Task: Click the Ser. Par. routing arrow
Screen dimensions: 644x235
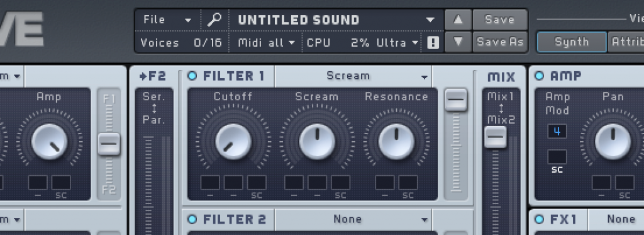Action: click(x=154, y=108)
